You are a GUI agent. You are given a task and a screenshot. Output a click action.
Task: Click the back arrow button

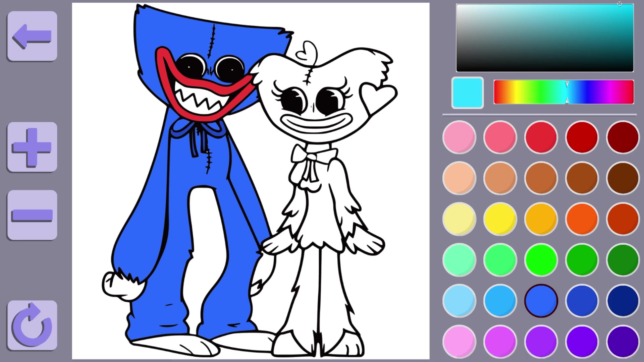pyautogui.click(x=32, y=36)
